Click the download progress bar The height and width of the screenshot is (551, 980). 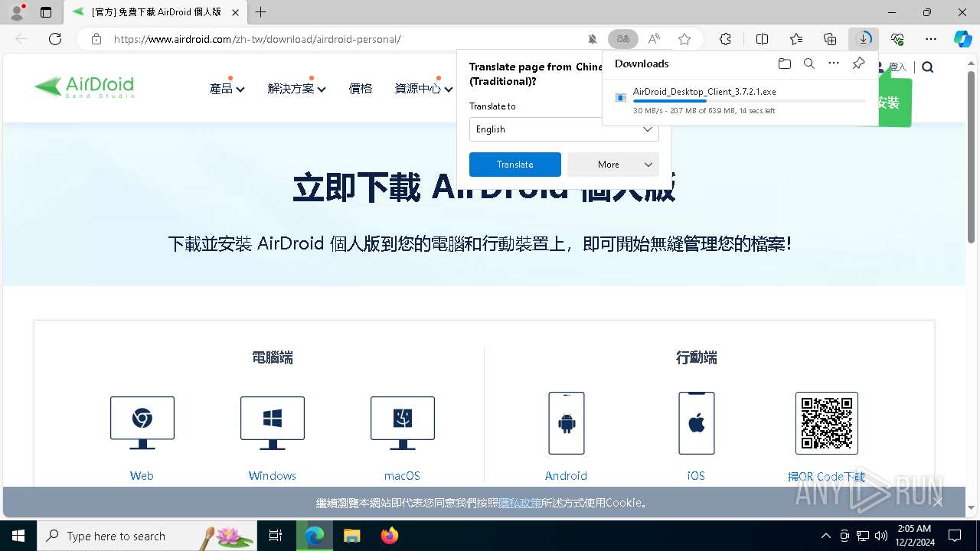750,101
